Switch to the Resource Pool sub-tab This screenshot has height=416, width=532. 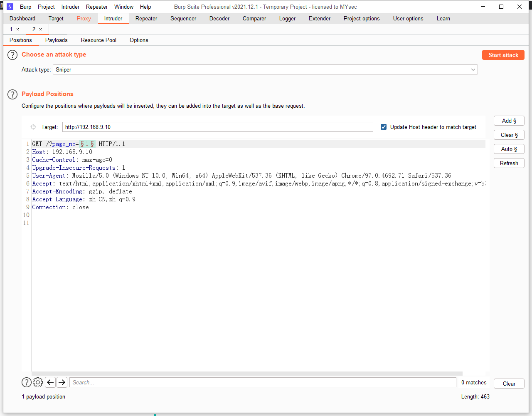pos(99,40)
